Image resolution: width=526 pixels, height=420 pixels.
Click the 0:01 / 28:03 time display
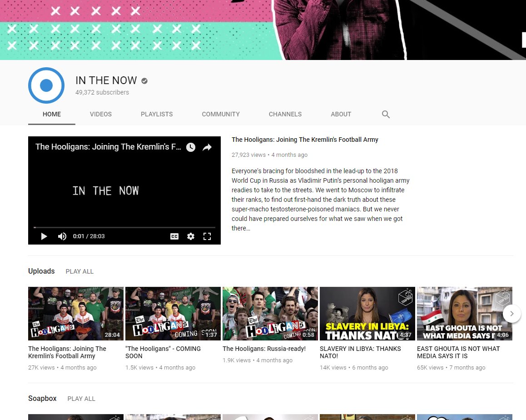click(x=89, y=236)
